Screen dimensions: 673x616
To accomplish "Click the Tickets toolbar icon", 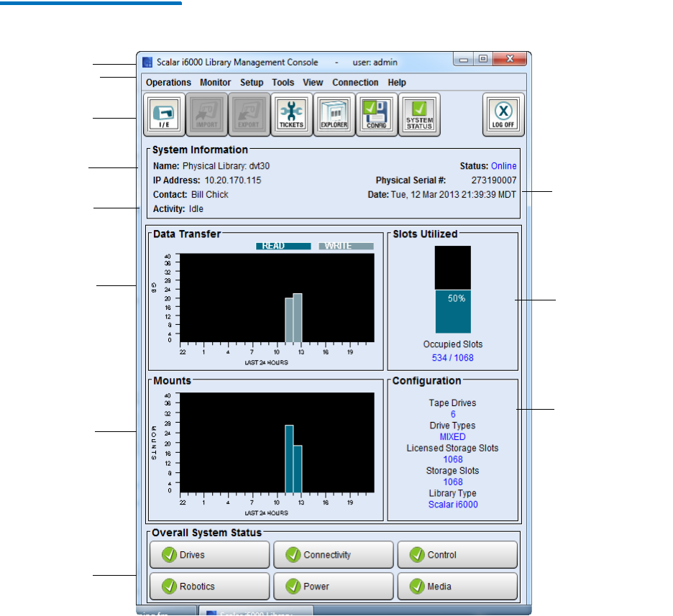I will (292, 114).
